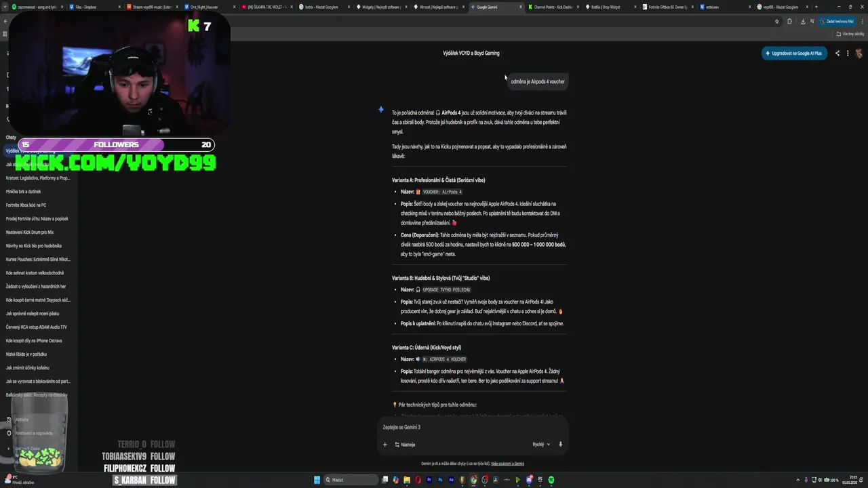Click the 'Varianta C: Úderná (Kick/Voyd styl)' heading
The height and width of the screenshot is (488, 868).
coord(427,348)
